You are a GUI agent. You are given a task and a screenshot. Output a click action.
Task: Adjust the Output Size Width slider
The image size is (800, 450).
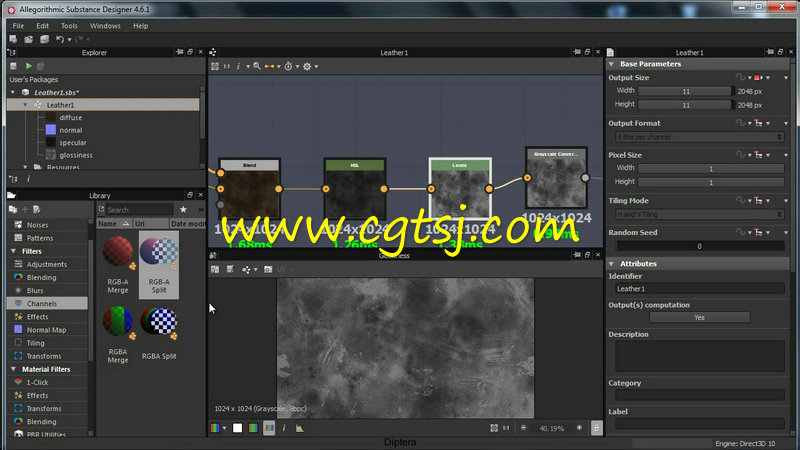(685, 91)
